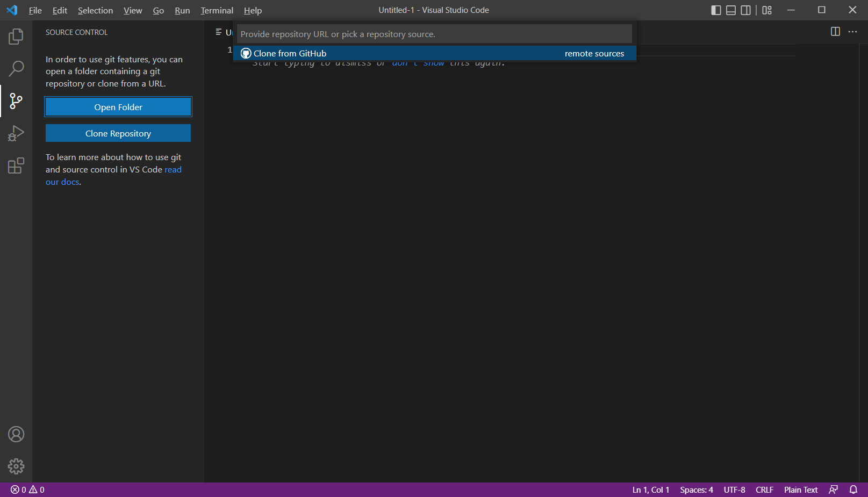
Task: Open the File menu
Action: coord(35,10)
